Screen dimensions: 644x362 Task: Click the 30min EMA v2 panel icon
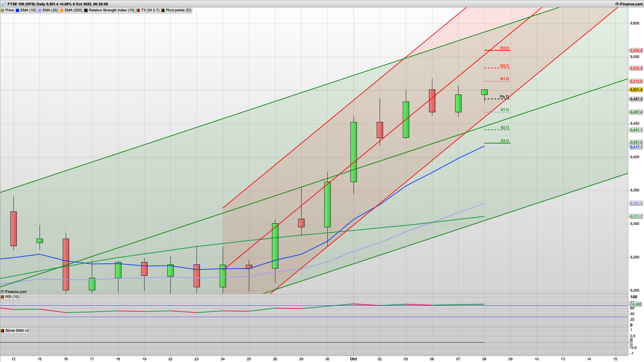tap(3, 331)
